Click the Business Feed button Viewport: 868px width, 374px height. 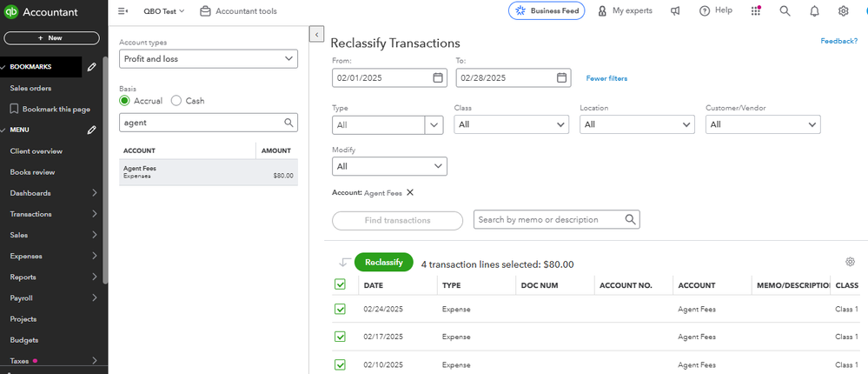coord(547,10)
